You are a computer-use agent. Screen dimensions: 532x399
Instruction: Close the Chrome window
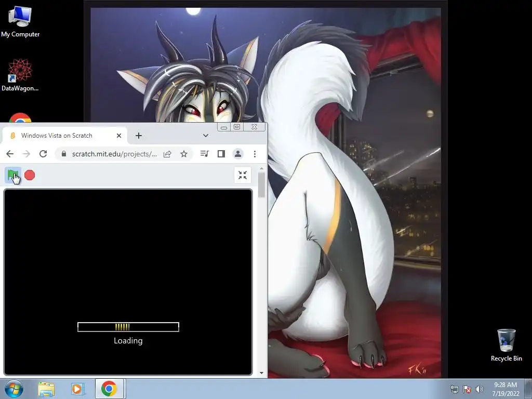point(254,127)
